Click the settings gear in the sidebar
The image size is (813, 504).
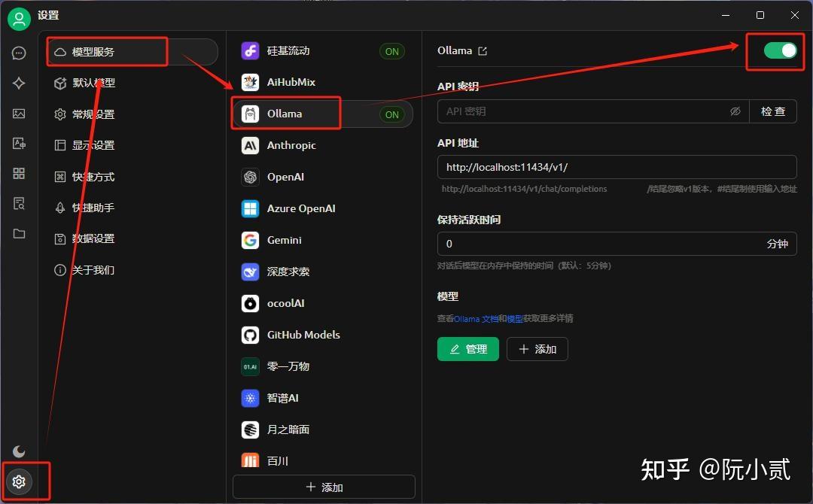pyautogui.click(x=19, y=481)
